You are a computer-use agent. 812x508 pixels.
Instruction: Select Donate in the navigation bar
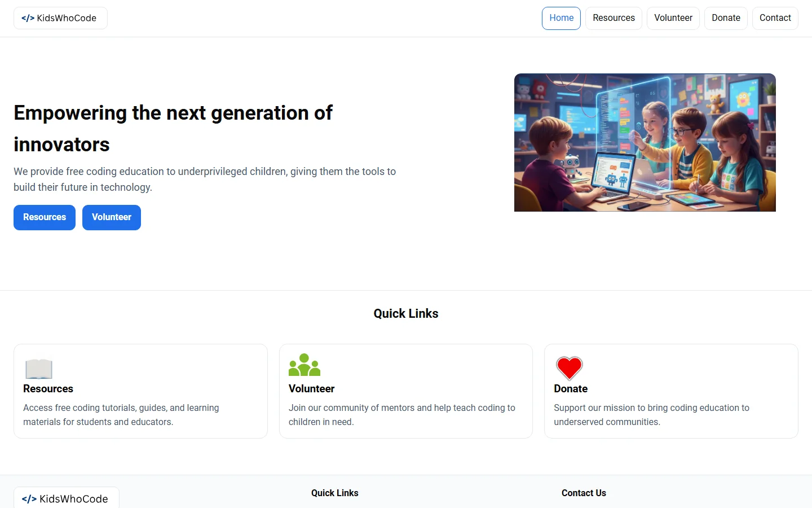(x=726, y=18)
